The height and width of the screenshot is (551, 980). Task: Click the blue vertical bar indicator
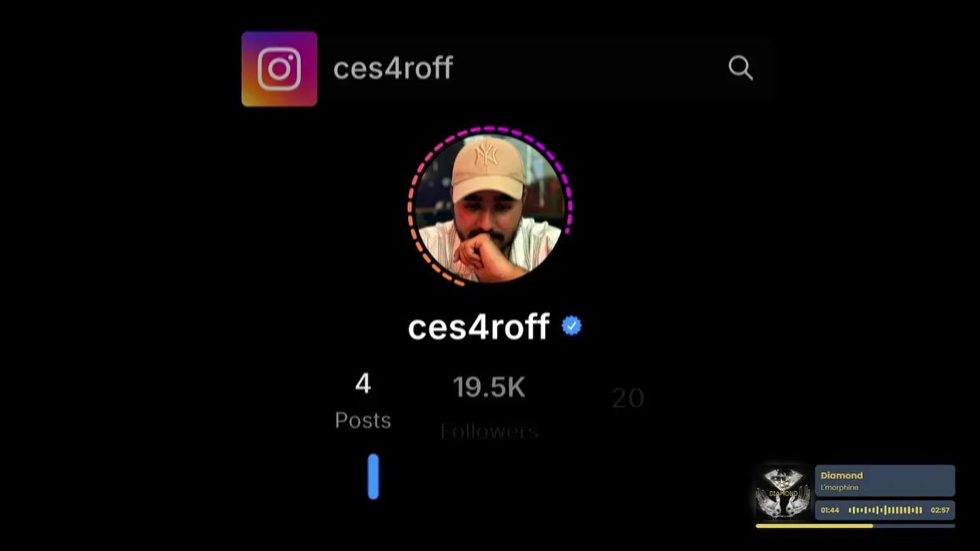tap(373, 477)
